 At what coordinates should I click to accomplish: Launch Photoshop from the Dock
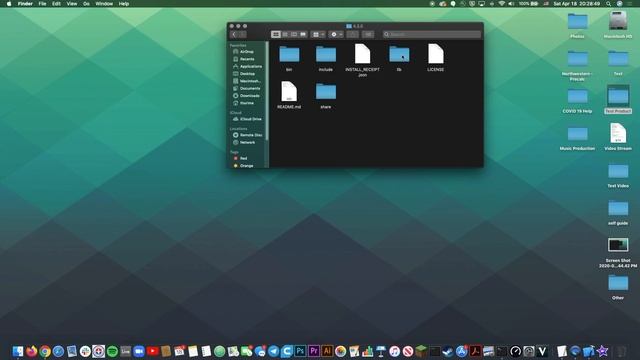pyautogui.click(x=300, y=351)
